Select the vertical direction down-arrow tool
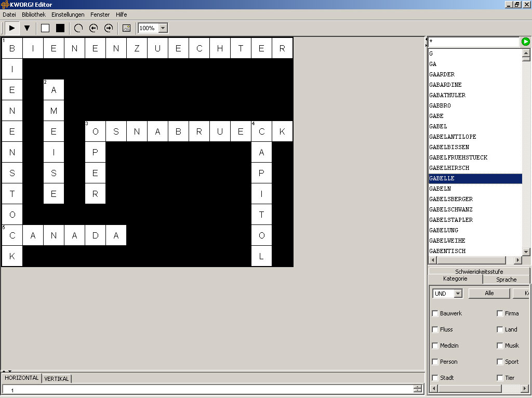The height and width of the screenshot is (398, 532). 27,28
